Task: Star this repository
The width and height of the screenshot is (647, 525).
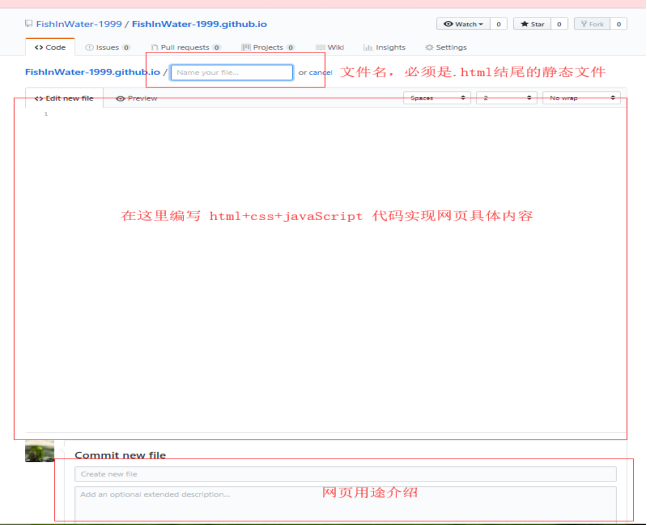Action: 532,24
